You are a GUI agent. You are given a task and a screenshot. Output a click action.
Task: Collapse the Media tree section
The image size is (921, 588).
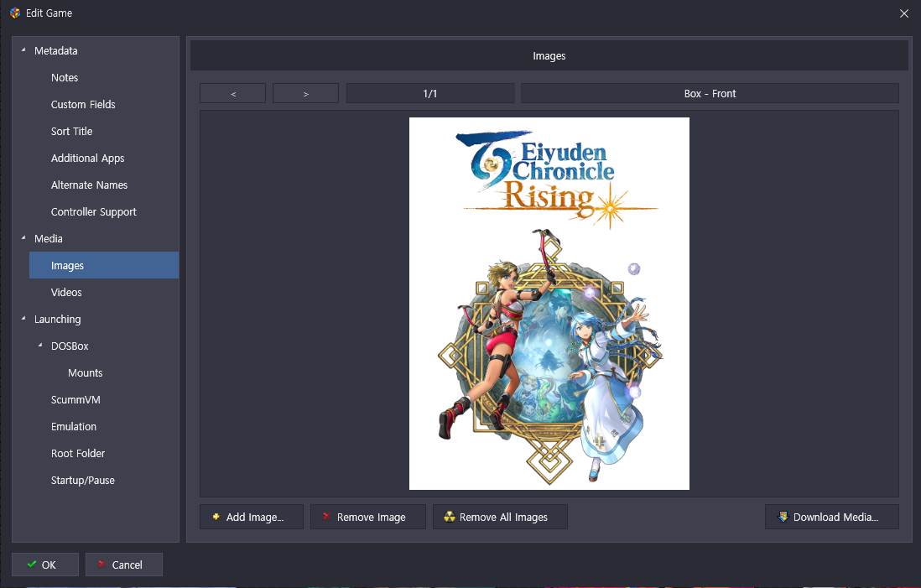pyautogui.click(x=23, y=238)
